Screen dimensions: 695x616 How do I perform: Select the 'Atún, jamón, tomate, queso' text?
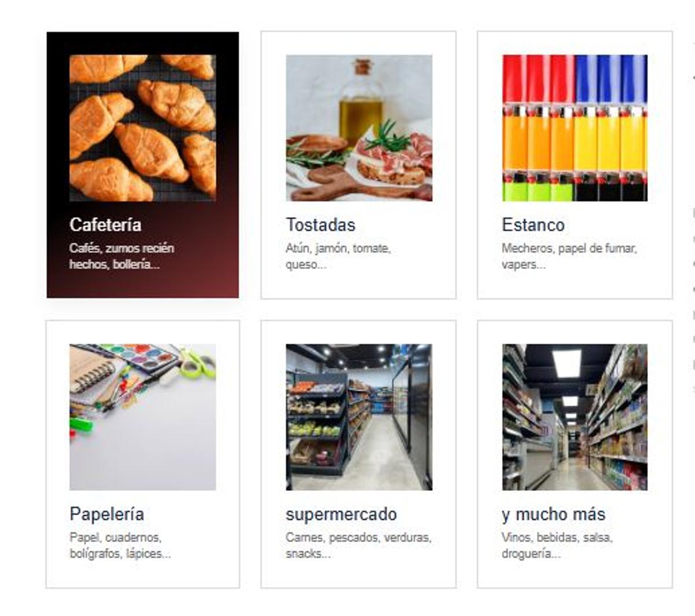(x=338, y=256)
